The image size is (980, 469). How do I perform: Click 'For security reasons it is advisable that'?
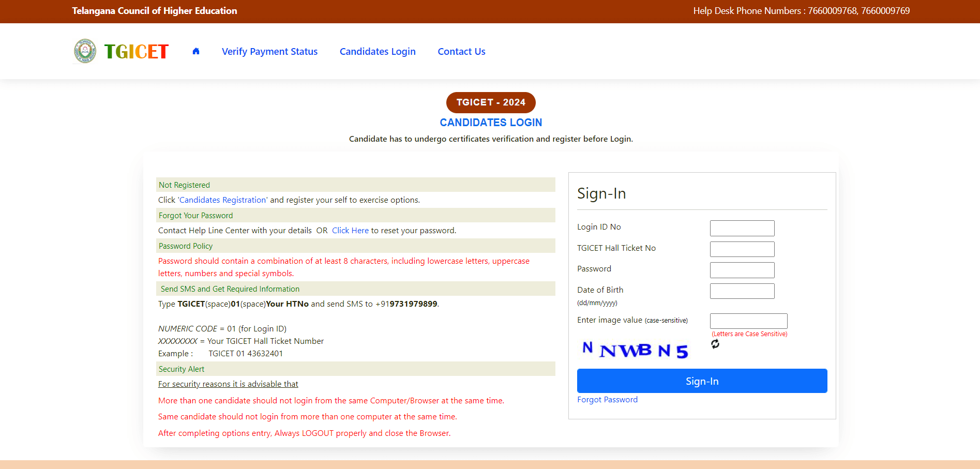click(x=228, y=384)
